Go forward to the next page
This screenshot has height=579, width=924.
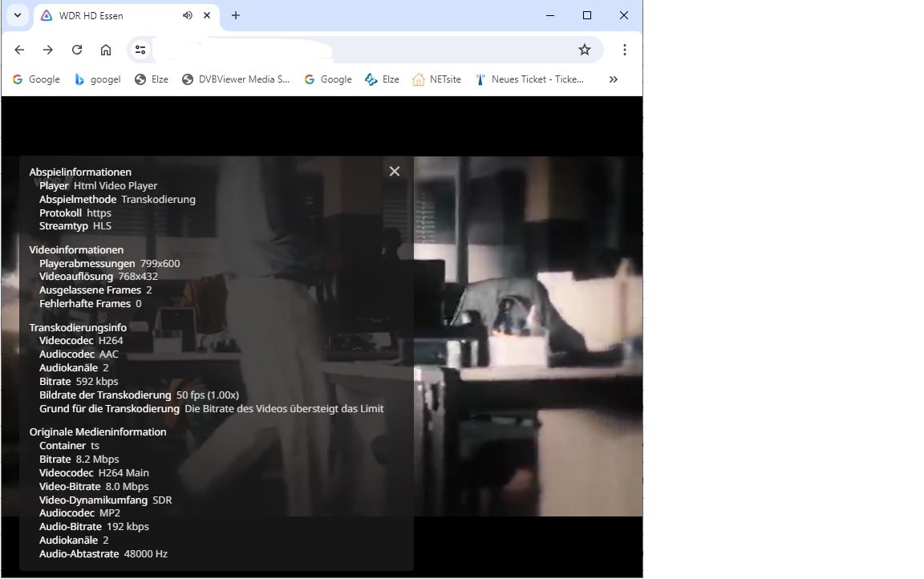[x=48, y=50]
